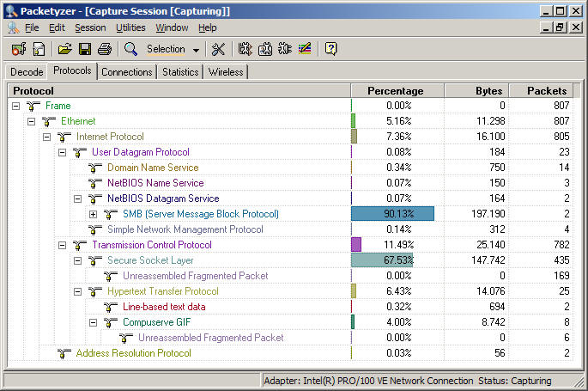Click the Domain Name Service node icon
The width and height of the screenshot is (588, 391).
click(x=95, y=168)
